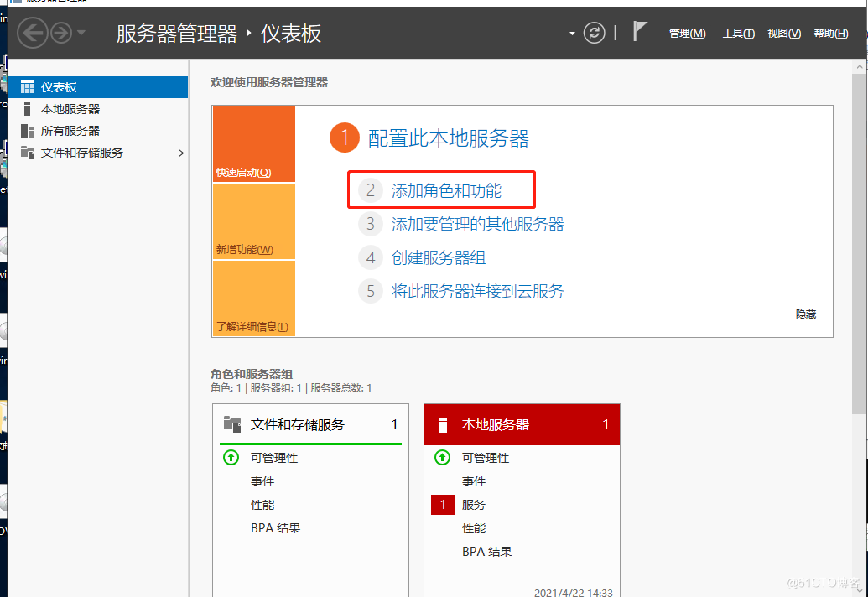Click 可管理性 in 文件和存储服务 tile
This screenshot has width=868, height=597.
[274, 458]
